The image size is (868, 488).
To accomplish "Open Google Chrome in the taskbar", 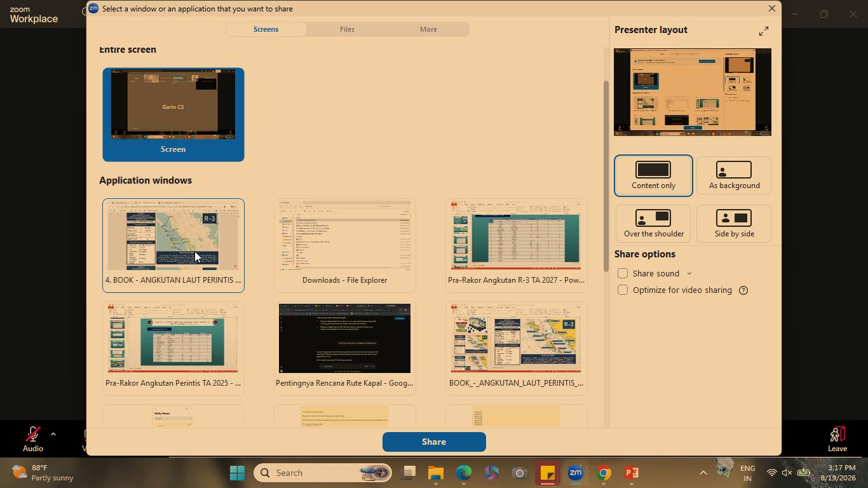I will click(x=604, y=473).
